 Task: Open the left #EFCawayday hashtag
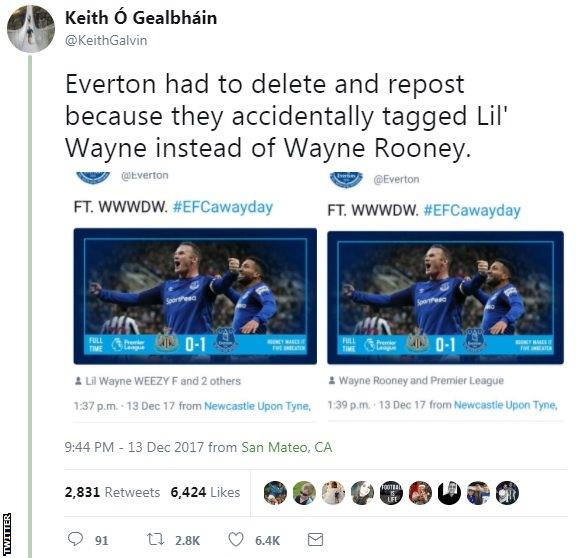point(223,207)
